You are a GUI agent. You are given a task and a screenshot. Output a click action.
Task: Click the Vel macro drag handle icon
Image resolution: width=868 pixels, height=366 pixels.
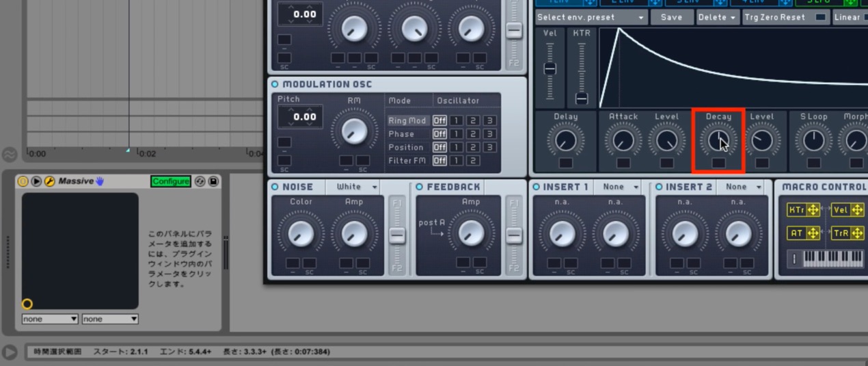[857, 210]
